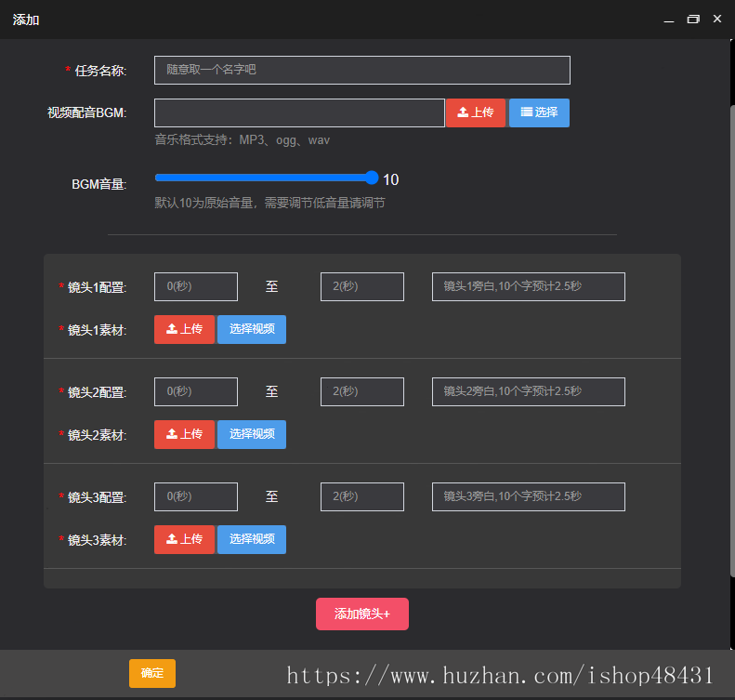Click the 至 text in 镜头2配置 row
This screenshot has height=700, width=735.
click(272, 391)
